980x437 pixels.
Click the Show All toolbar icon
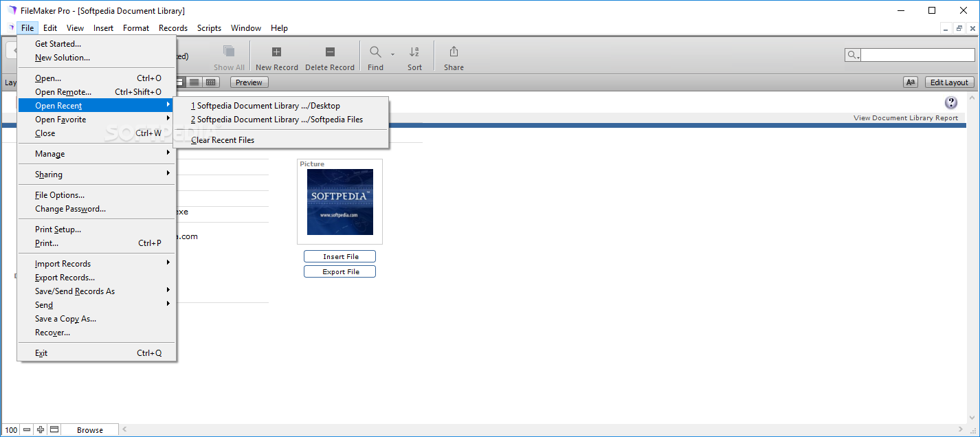pos(229,52)
